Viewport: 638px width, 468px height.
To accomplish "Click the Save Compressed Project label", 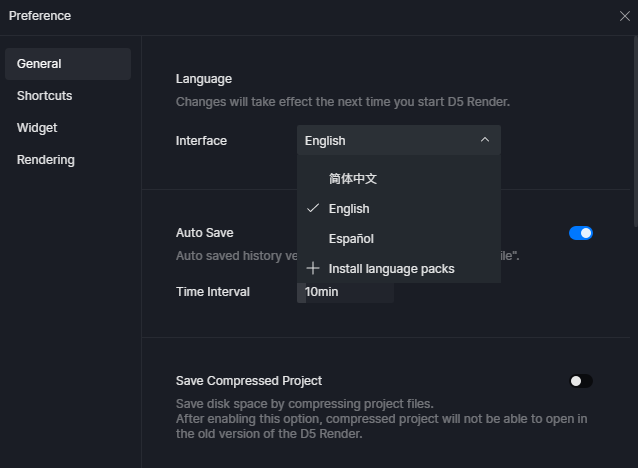I will point(249,381).
